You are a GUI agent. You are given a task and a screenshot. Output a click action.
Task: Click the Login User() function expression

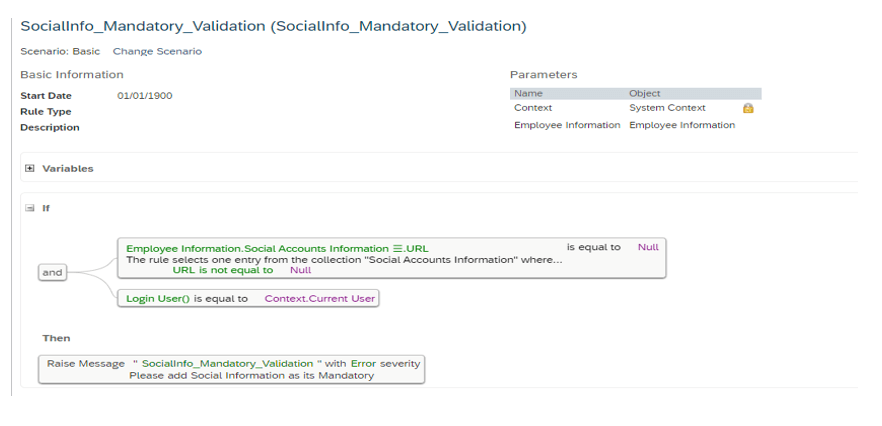click(158, 299)
